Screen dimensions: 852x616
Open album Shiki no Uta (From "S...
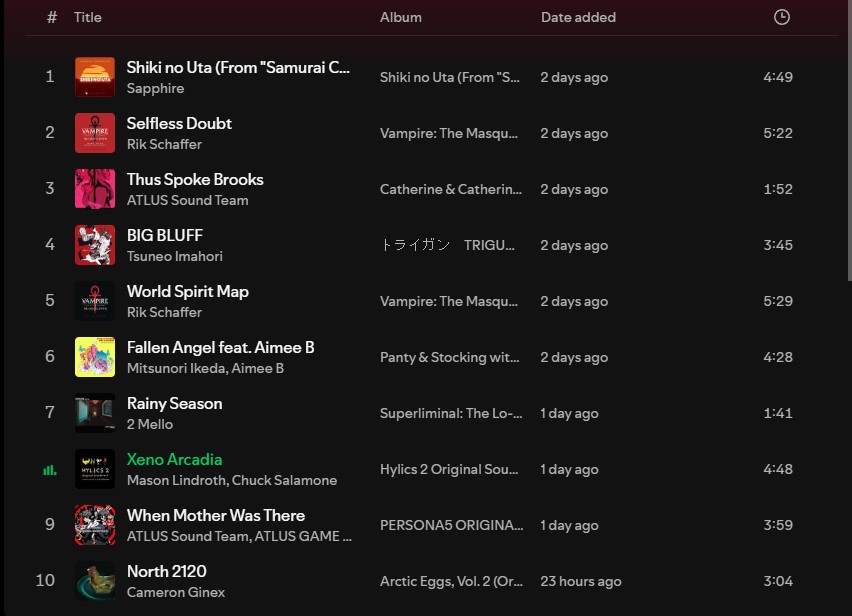pyautogui.click(x=449, y=77)
